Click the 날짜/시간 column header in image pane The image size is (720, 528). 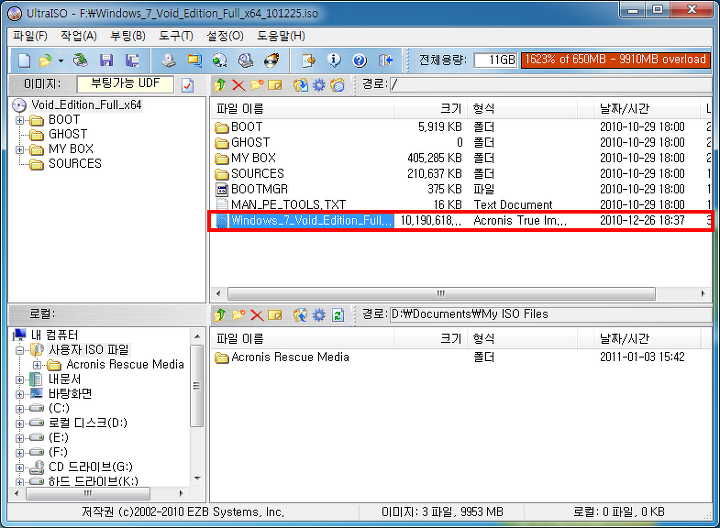click(x=647, y=109)
